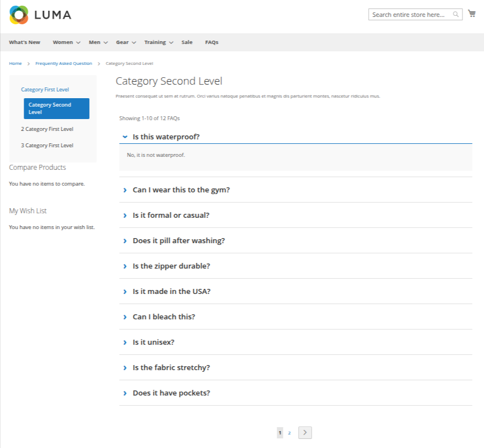Click the search magnifier icon
The width and height of the screenshot is (484, 448).
click(456, 15)
